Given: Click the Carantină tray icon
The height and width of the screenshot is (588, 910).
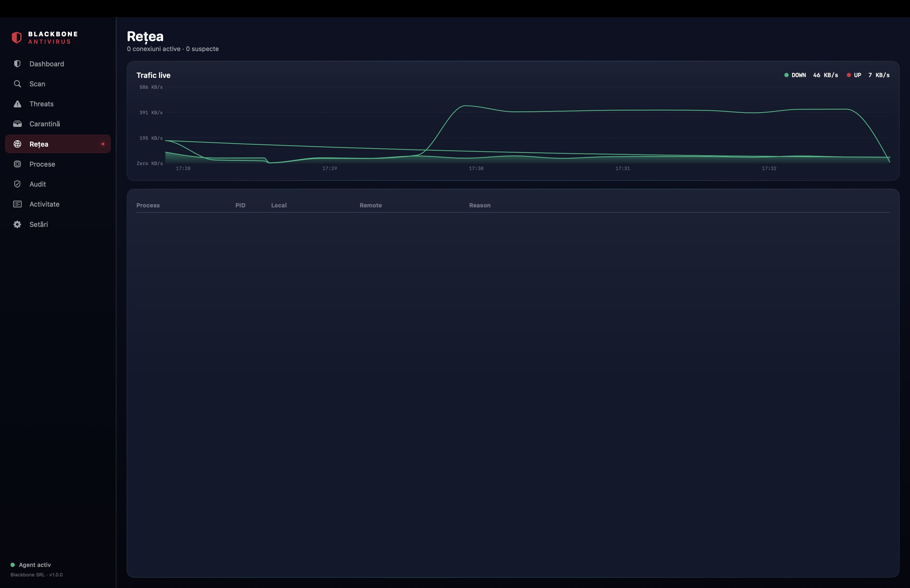Looking at the screenshot, I should [x=17, y=124].
